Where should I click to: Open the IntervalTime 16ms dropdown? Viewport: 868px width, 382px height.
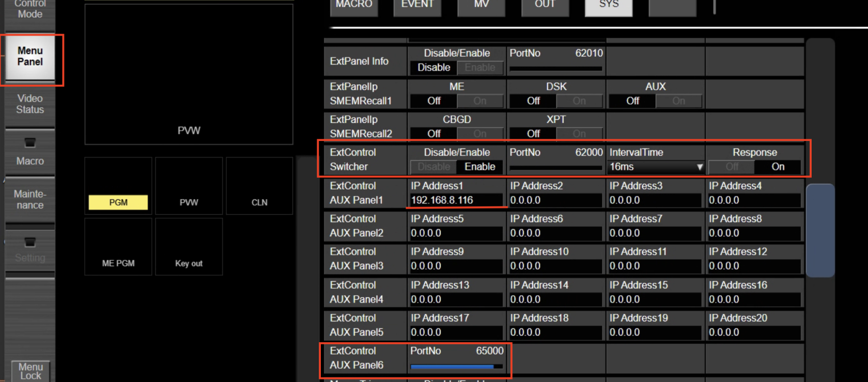[656, 167]
